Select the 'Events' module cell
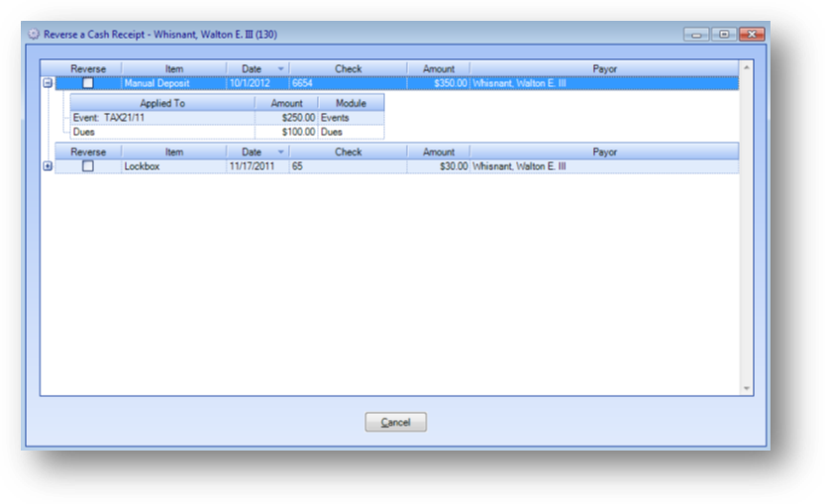Image resolution: width=825 pixels, height=504 pixels. [x=351, y=118]
